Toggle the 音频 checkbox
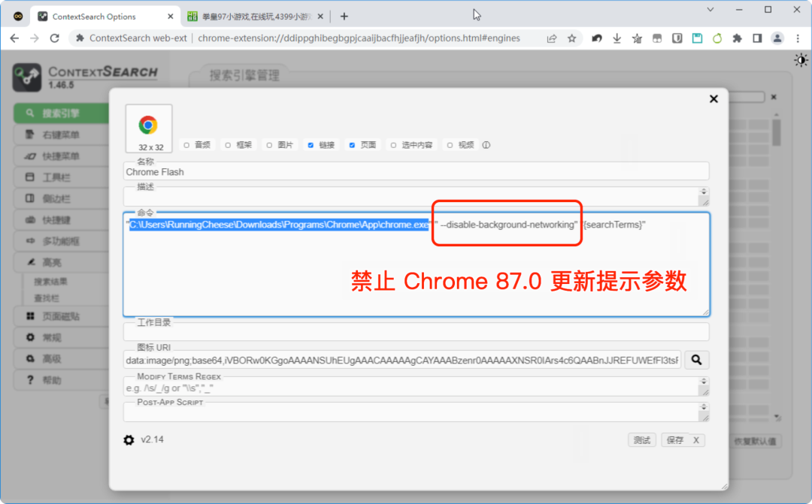 (x=186, y=145)
